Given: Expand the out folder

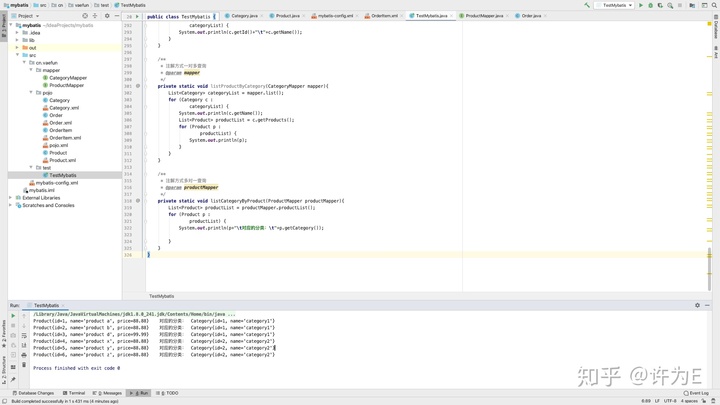Looking at the screenshot, I should 17,47.
